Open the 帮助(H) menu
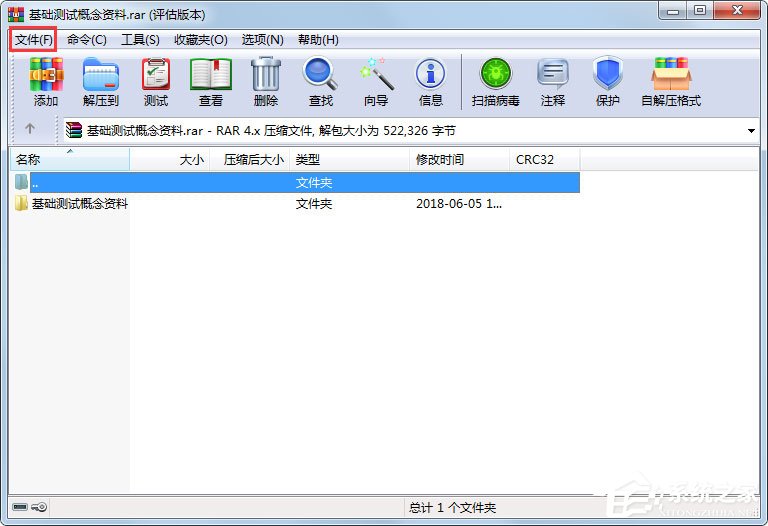The height and width of the screenshot is (526, 768). 318,40
